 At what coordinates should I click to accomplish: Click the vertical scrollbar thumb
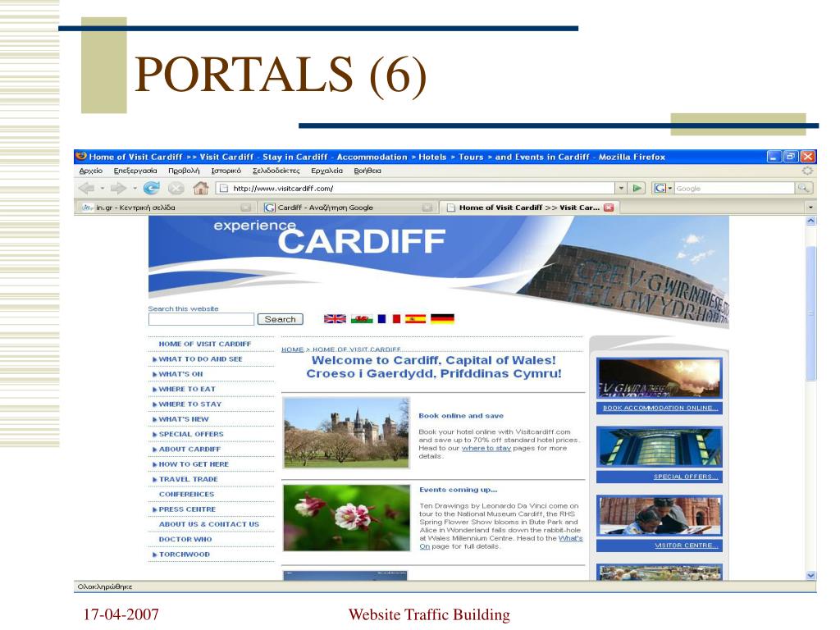[x=810, y=313]
